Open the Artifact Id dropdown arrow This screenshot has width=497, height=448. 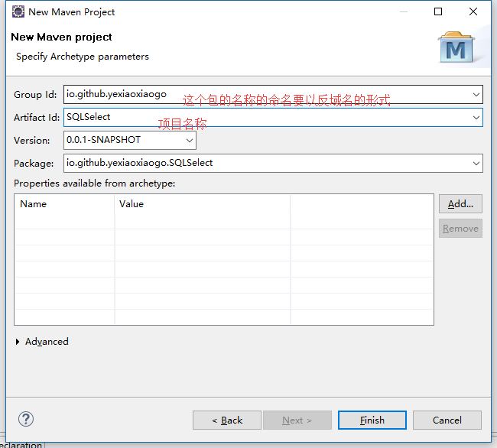pyautogui.click(x=476, y=117)
